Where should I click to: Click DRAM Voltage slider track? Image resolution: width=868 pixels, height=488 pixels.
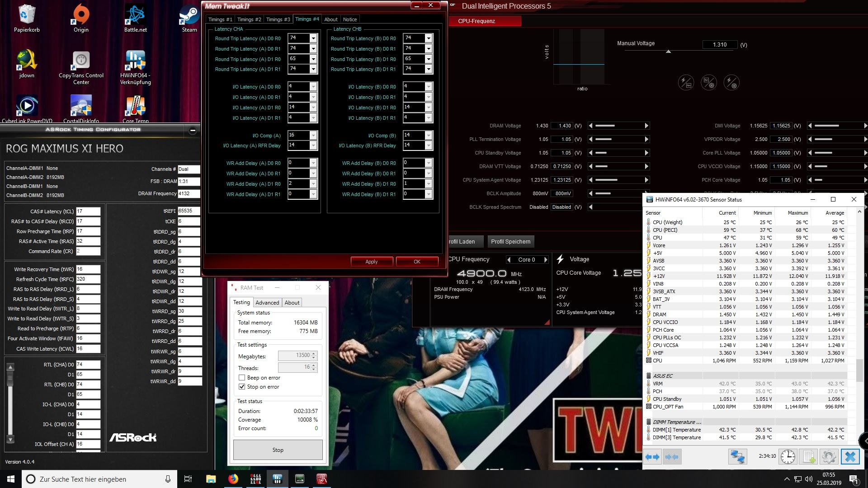(x=619, y=126)
